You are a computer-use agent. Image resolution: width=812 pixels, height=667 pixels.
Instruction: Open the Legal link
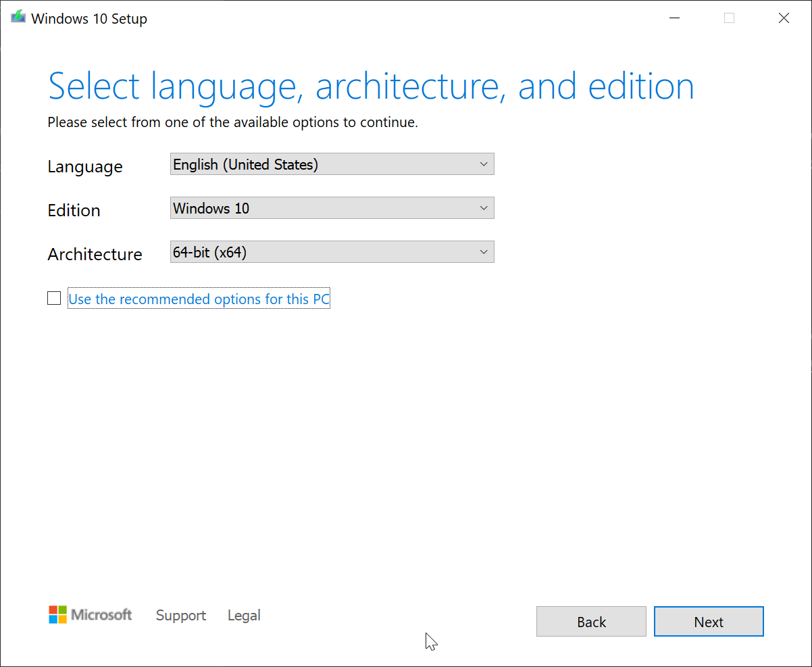point(244,616)
